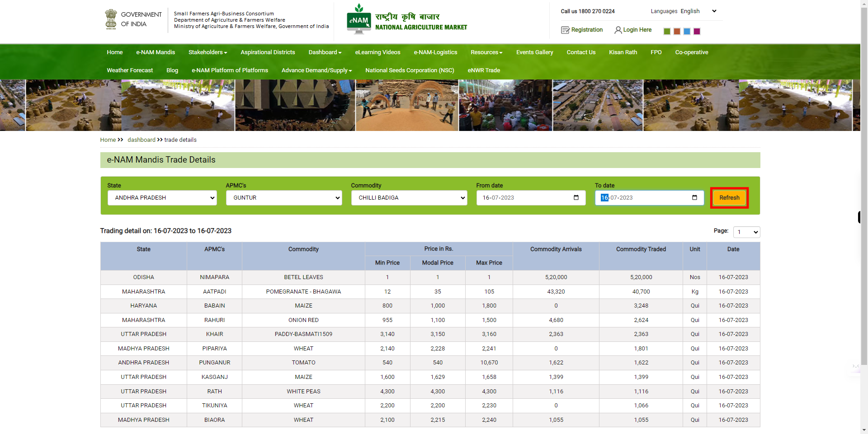
Task: Click the eNAM National Agriculture Market logo
Action: point(407,19)
